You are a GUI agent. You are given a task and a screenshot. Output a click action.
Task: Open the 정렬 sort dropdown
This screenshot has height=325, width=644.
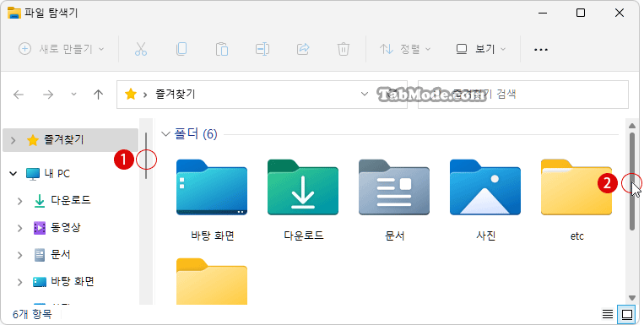click(405, 49)
